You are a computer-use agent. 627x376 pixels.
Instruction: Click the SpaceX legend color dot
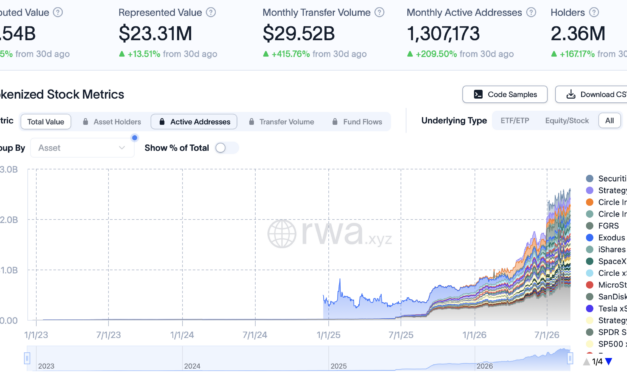[x=589, y=261]
